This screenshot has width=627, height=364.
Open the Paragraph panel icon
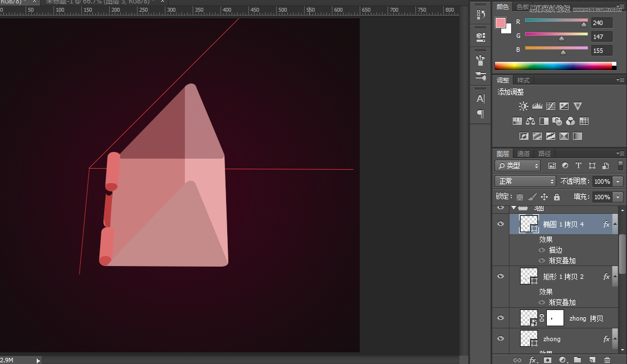tap(481, 114)
